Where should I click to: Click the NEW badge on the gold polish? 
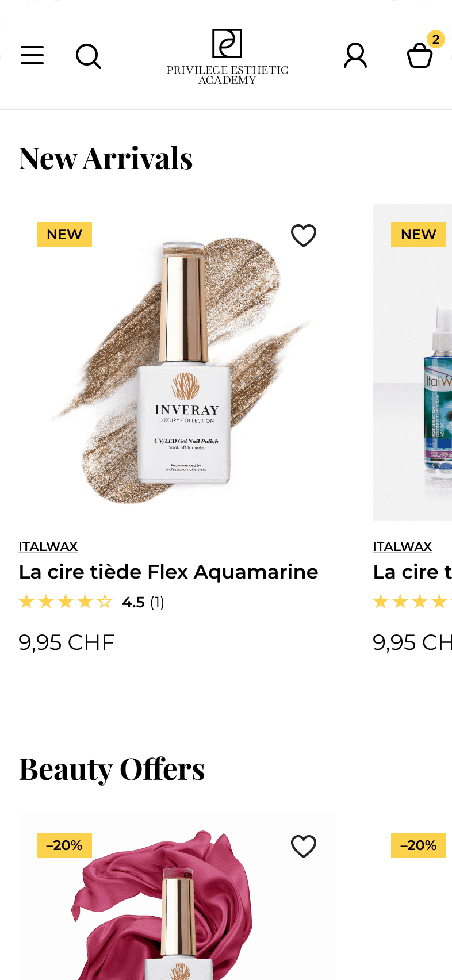coord(64,235)
